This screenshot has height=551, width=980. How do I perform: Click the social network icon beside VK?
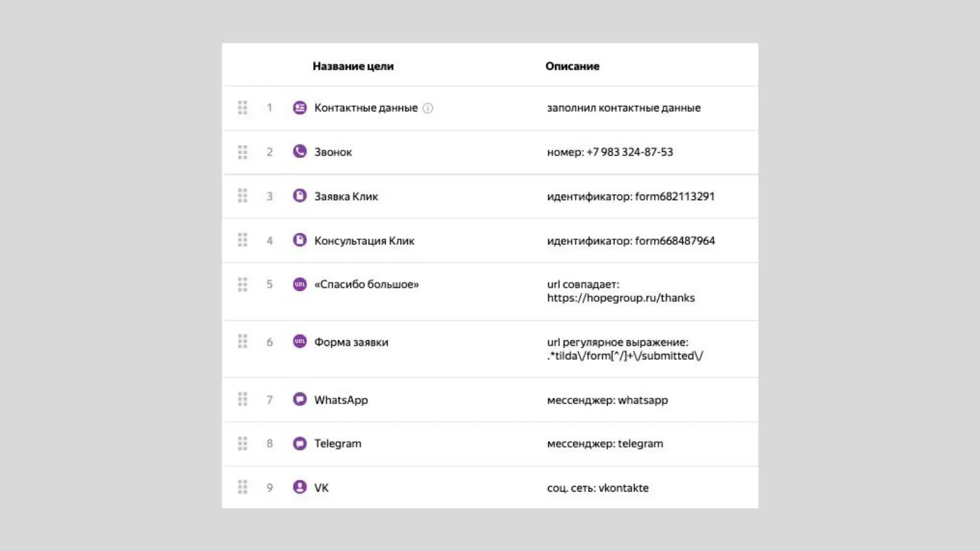pos(300,487)
